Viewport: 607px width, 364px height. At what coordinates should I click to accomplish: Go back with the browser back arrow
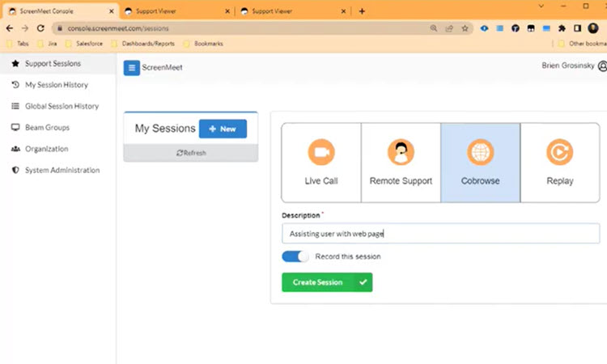[10, 28]
